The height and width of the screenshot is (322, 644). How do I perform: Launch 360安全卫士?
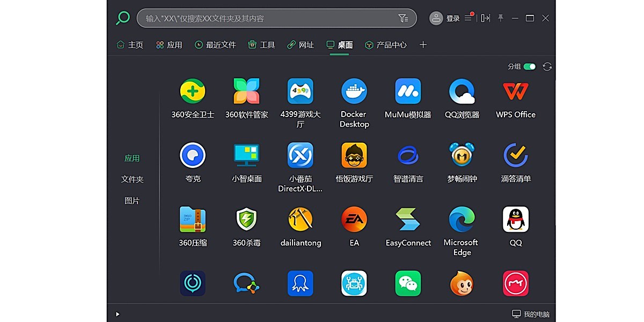click(193, 89)
